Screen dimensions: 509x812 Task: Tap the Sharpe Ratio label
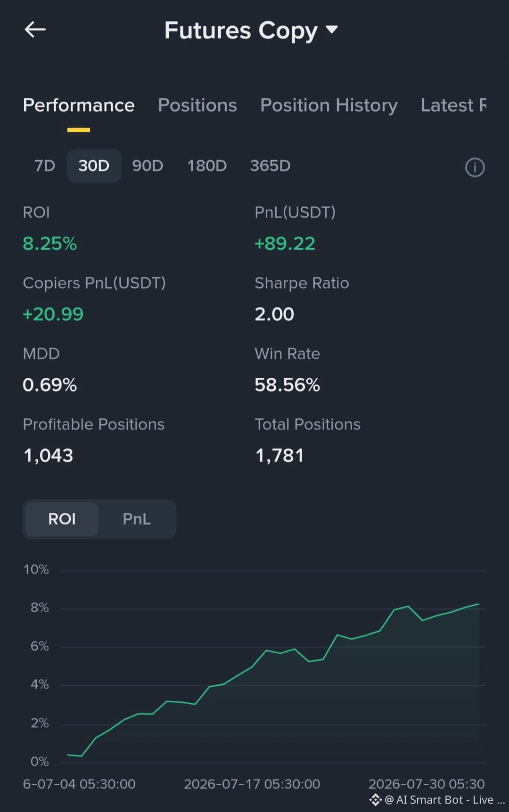302,283
